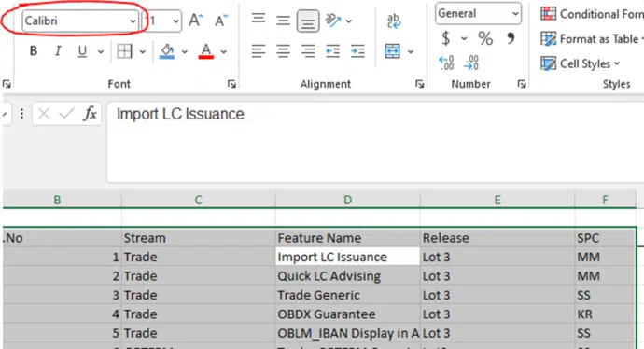Click the Stream header cell
This screenshot has width=644, height=349.
[x=199, y=238]
